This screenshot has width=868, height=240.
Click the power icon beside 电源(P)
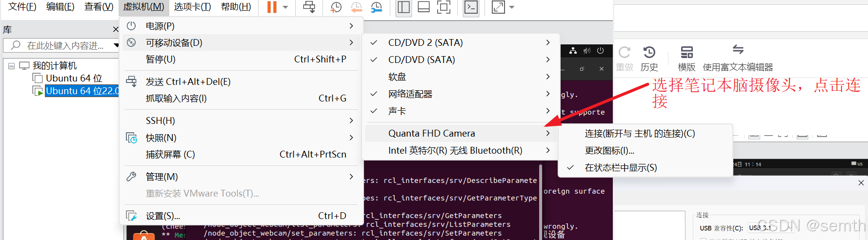(x=131, y=26)
